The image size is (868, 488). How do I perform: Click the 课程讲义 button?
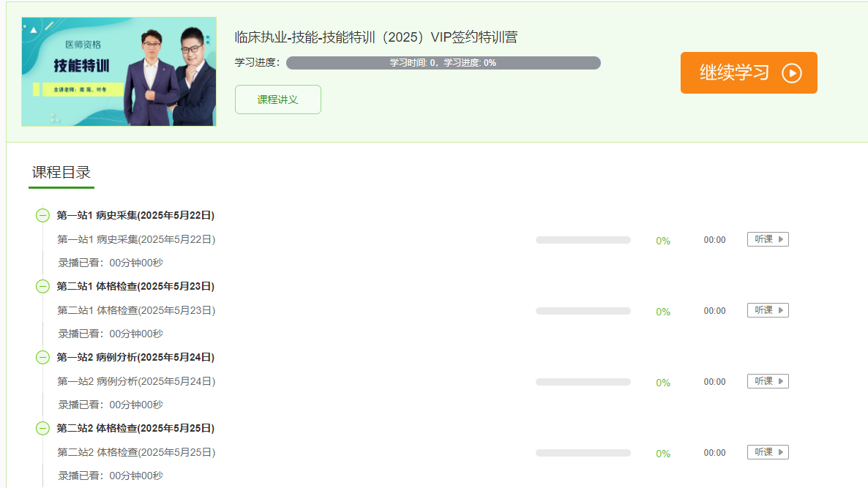tap(278, 100)
